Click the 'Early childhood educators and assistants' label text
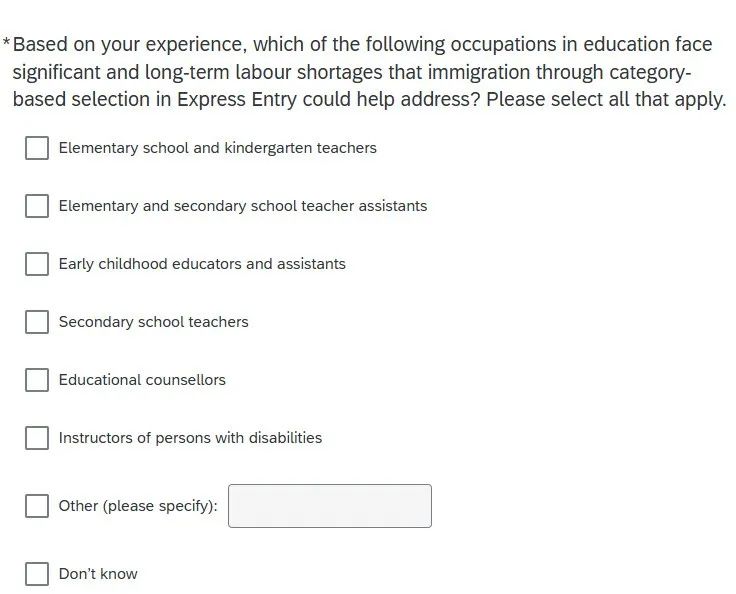736x594 pixels. 202,264
